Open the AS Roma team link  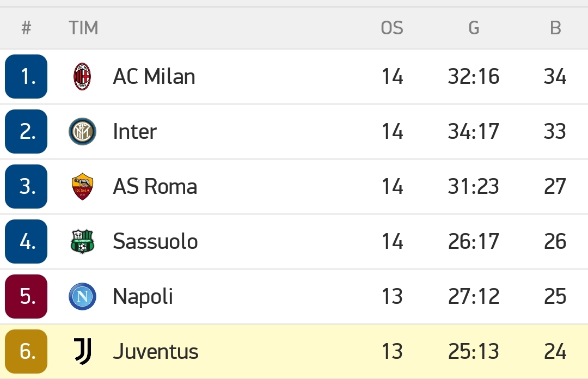(x=155, y=186)
